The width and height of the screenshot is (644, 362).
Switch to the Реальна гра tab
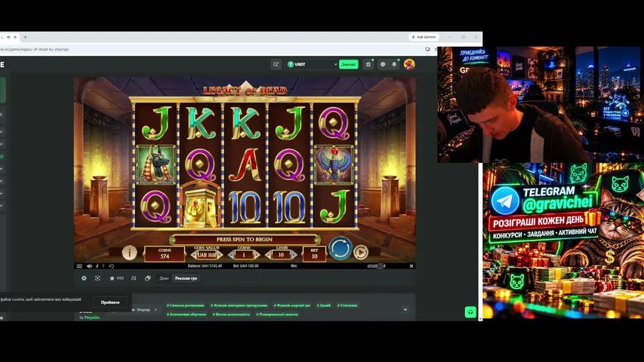coord(186,278)
